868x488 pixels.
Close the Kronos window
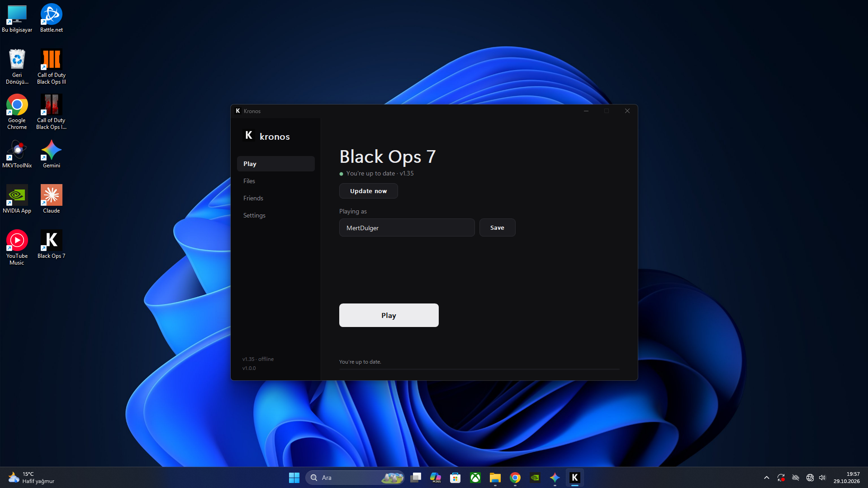627,111
